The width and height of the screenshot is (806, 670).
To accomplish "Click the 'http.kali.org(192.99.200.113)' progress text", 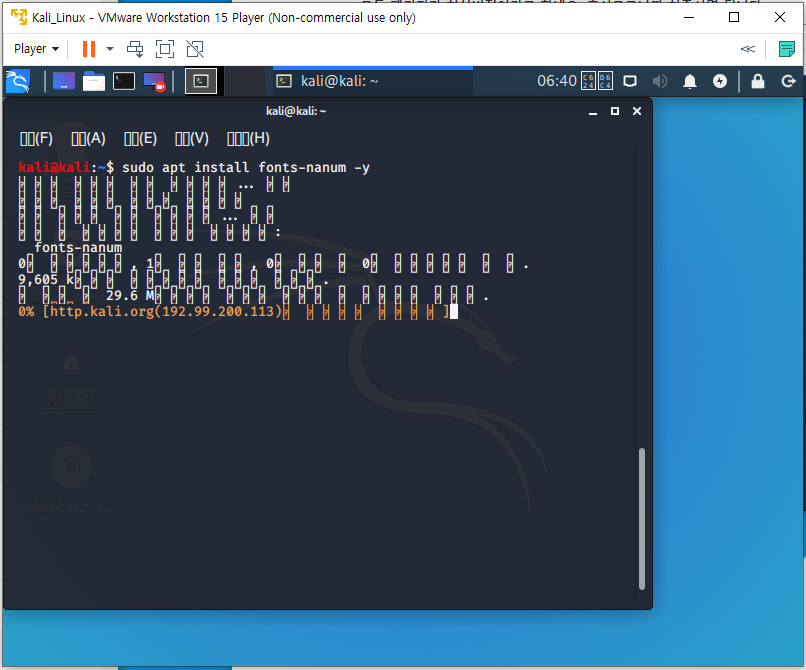I will 166,311.
